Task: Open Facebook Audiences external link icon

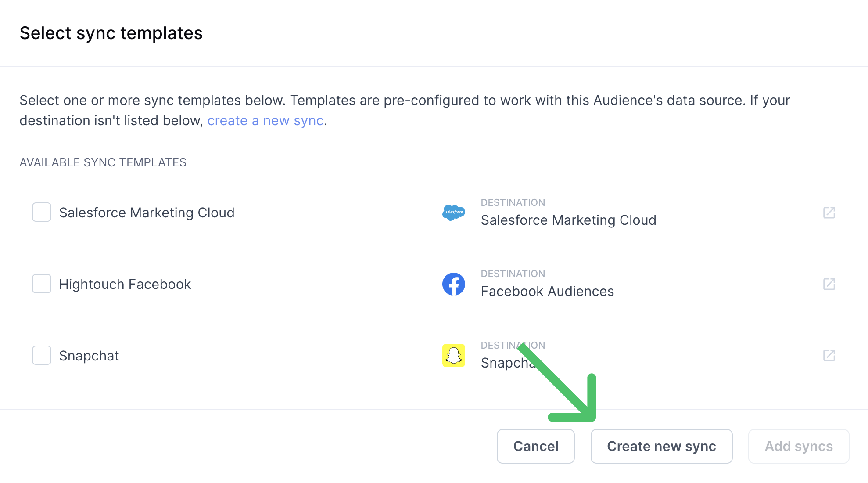Action: point(829,284)
